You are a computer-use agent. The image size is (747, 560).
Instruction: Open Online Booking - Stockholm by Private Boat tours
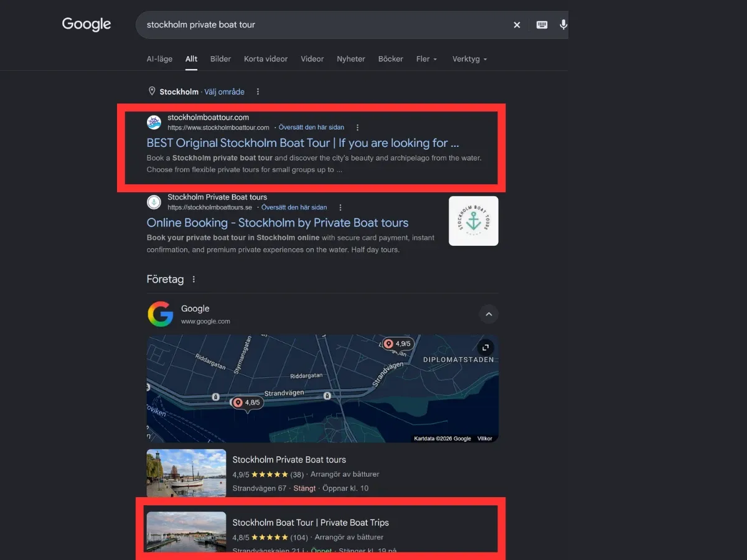[278, 223]
